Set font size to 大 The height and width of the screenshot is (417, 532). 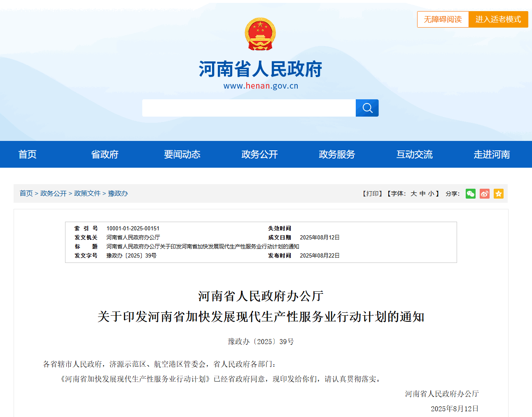pos(413,194)
